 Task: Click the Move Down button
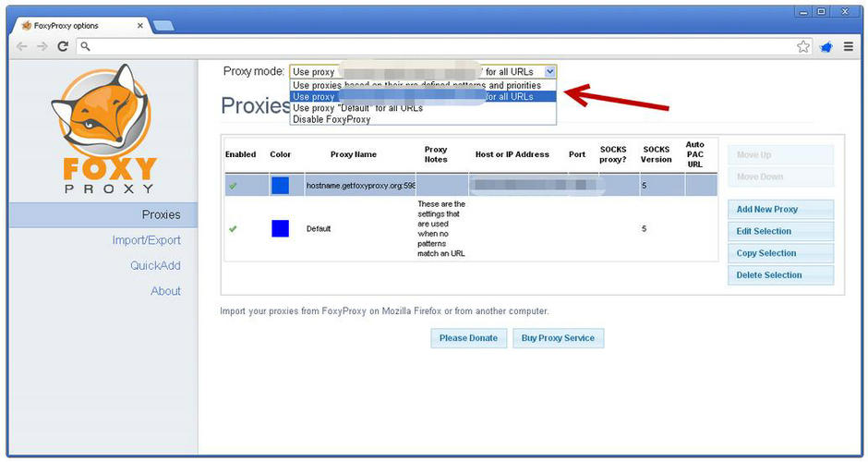click(780, 176)
